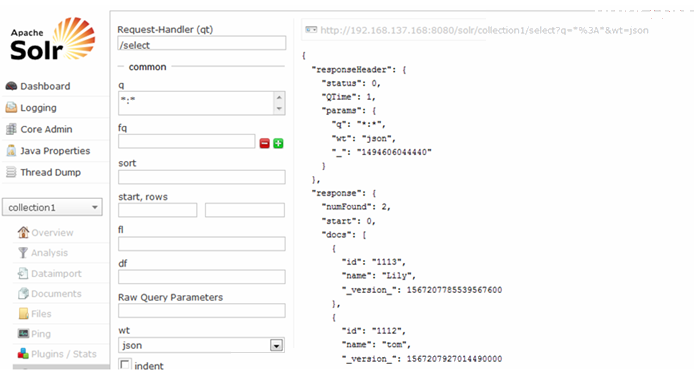The width and height of the screenshot is (694, 387).
Task: Open the wt json format dropdown
Action: (x=201, y=345)
